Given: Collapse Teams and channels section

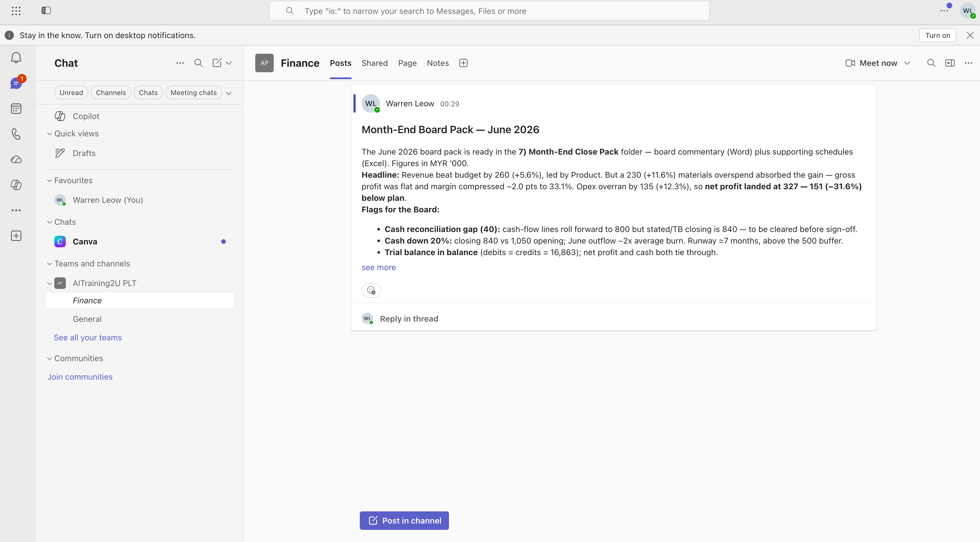Looking at the screenshot, I should pyautogui.click(x=49, y=263).
